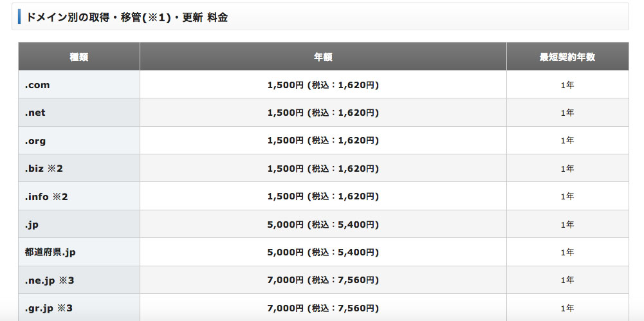Viewport: 644px width, 321px height.
Task: Click the .gr.jp ※3 domain cell
Action: [x=79, y=307]
